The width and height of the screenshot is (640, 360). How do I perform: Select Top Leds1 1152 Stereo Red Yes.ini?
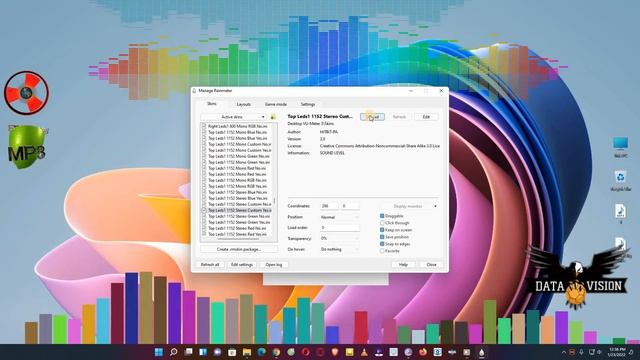[x=238, y=234]
